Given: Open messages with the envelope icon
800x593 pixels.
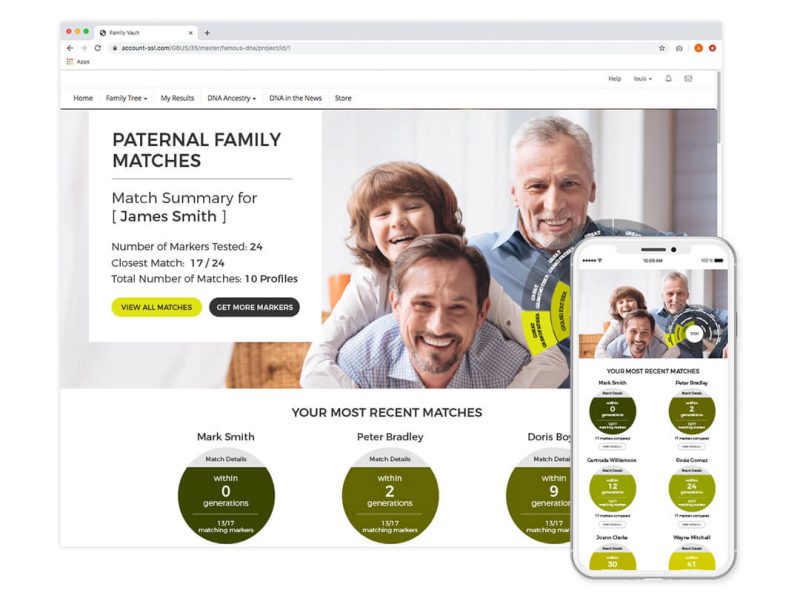Looking at the screenshot, I should 688,79.
